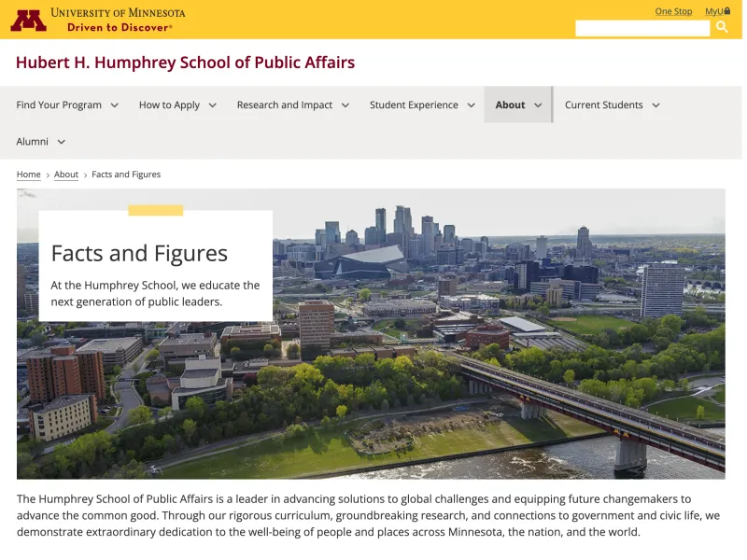Viewport: 747px width, 560px height.
Task: Click the University of Minnesota block M logo
Action: (30, 19)
